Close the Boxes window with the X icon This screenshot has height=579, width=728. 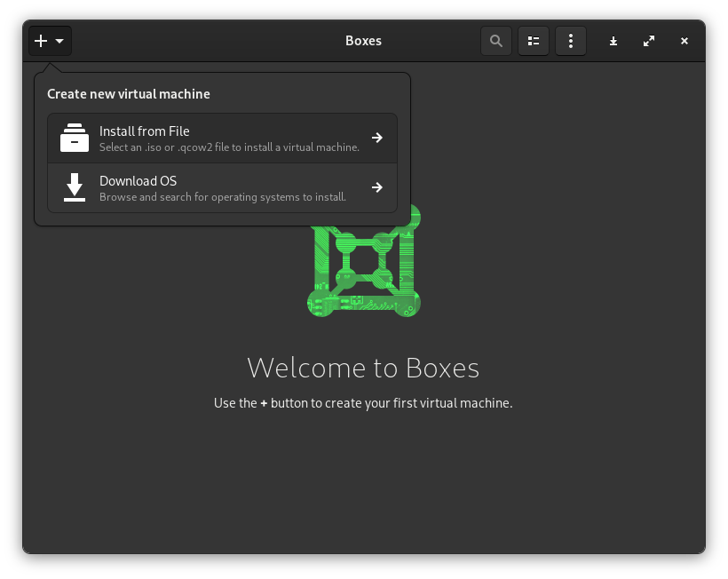point(684,41)
